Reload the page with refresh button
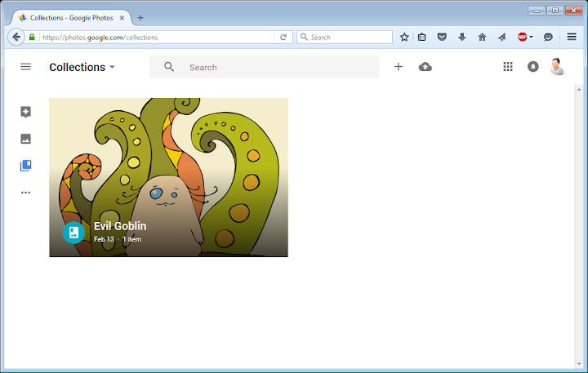This screenshot has height=373, width=588. pos(283,37)
